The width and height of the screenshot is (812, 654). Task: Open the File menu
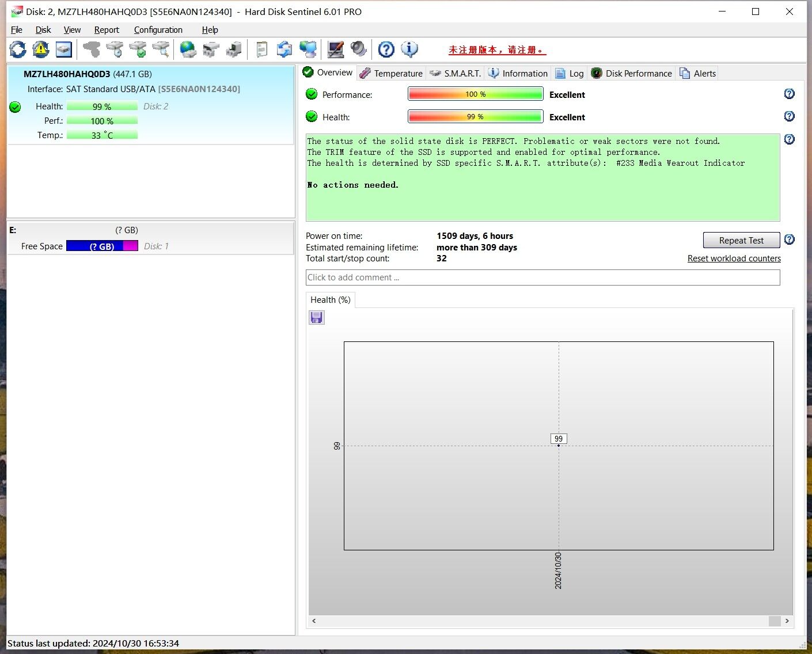17,30
